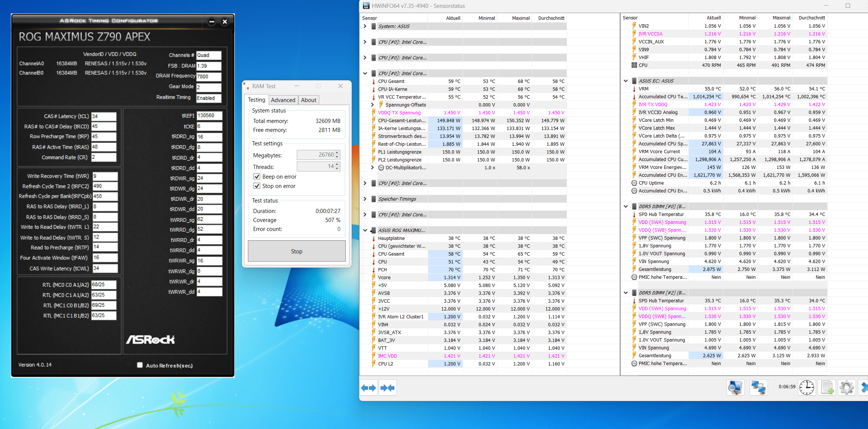Click clock icon of CPU Uptime row
The height and width of the screenshot is (429, 868).
[634, 183]
